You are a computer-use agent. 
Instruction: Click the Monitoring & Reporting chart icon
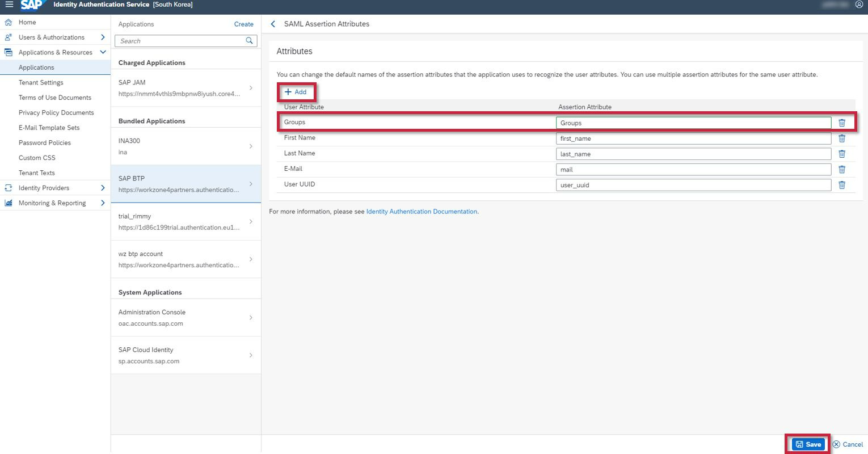[9, 203]
